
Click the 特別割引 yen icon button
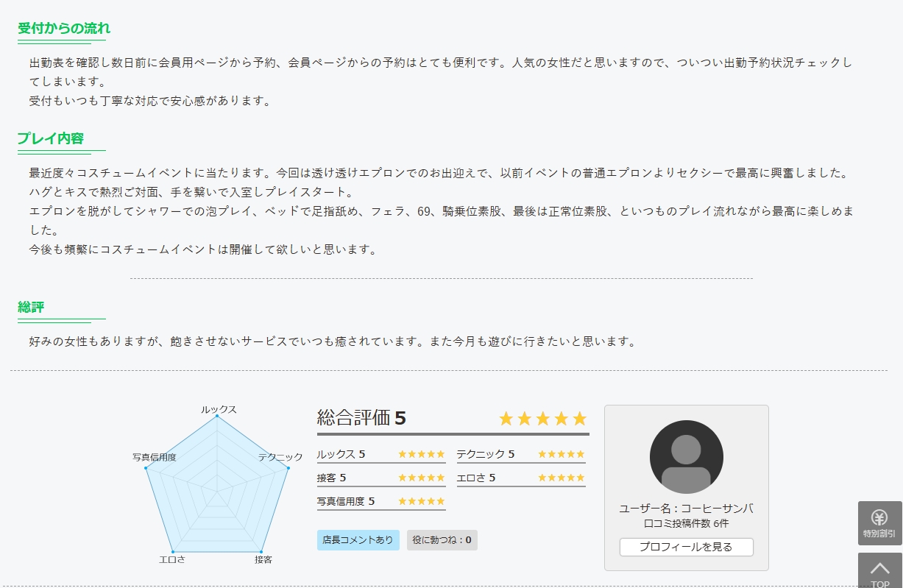[x=879, y=523]
